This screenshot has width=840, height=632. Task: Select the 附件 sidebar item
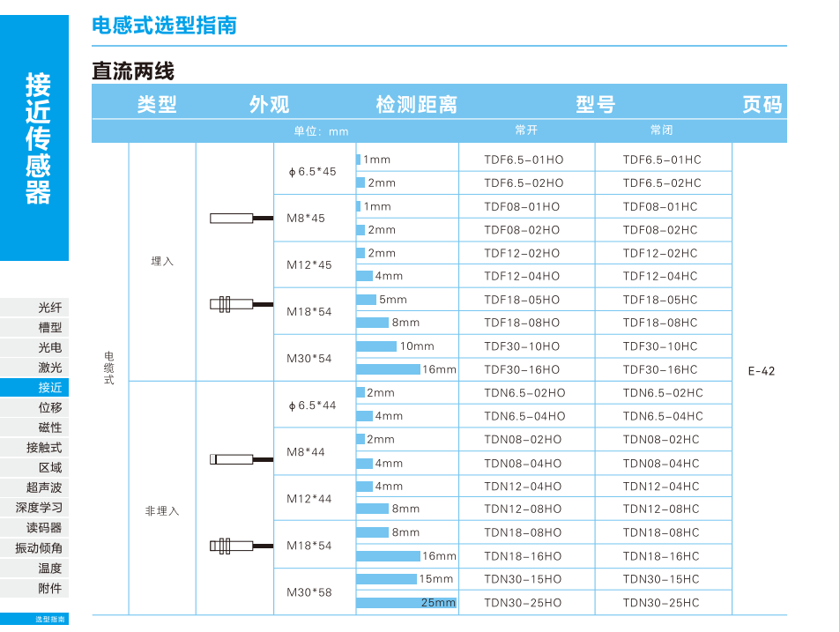pyautogui.click(x=49, y=588)
